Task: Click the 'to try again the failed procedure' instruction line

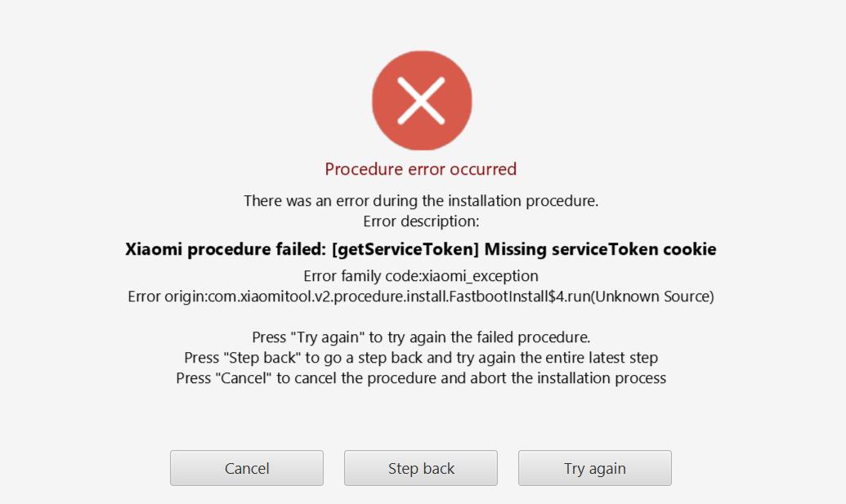Action: [x=421, y=337]
